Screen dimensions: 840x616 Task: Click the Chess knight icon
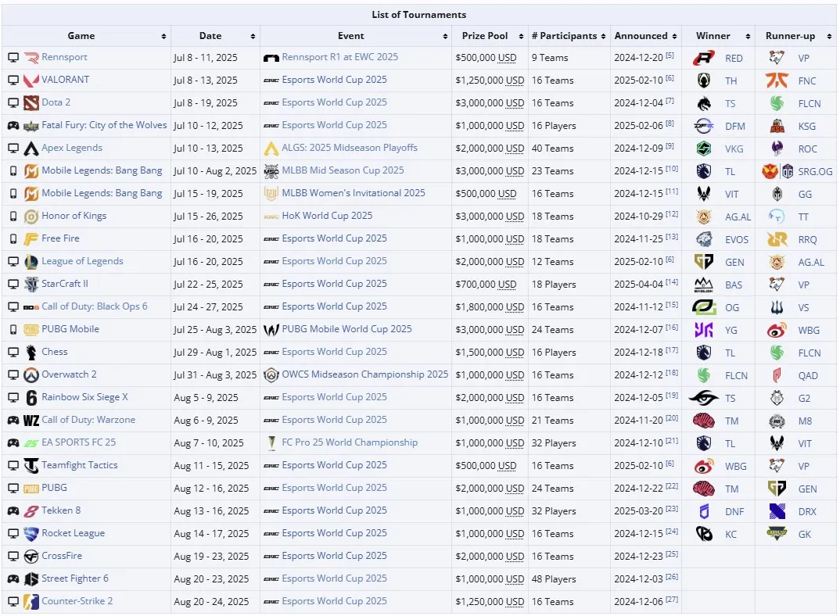(x=31, y=353)
